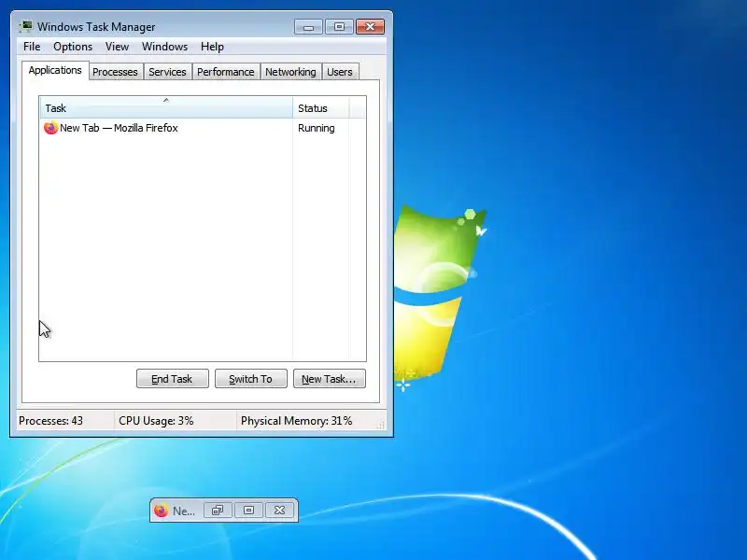747x560 pixels.
Task: Close the Windows Task Manager window
Action: (370, 27)
